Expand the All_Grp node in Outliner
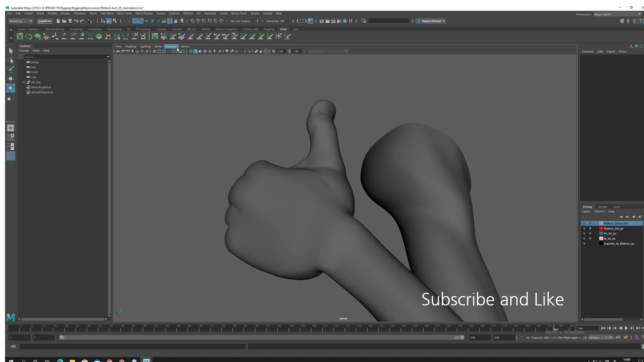644x362 pixels. click(24, 82)
